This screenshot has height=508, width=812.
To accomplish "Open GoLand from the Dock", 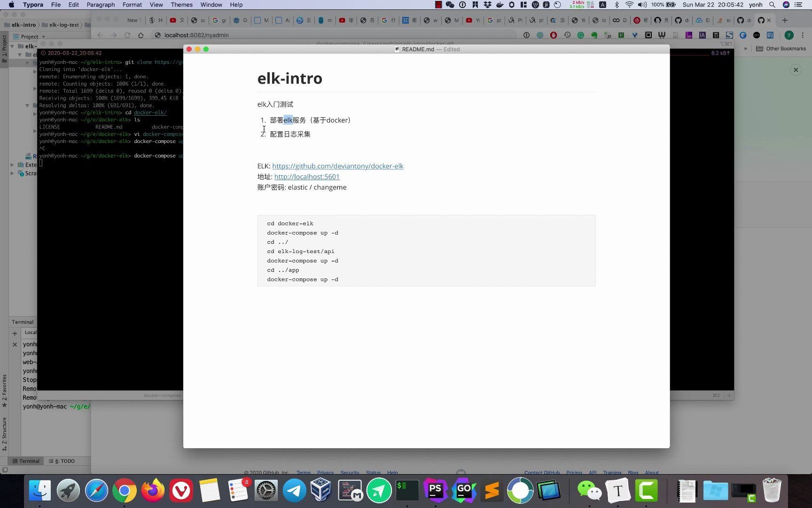I will pos(464,491).
